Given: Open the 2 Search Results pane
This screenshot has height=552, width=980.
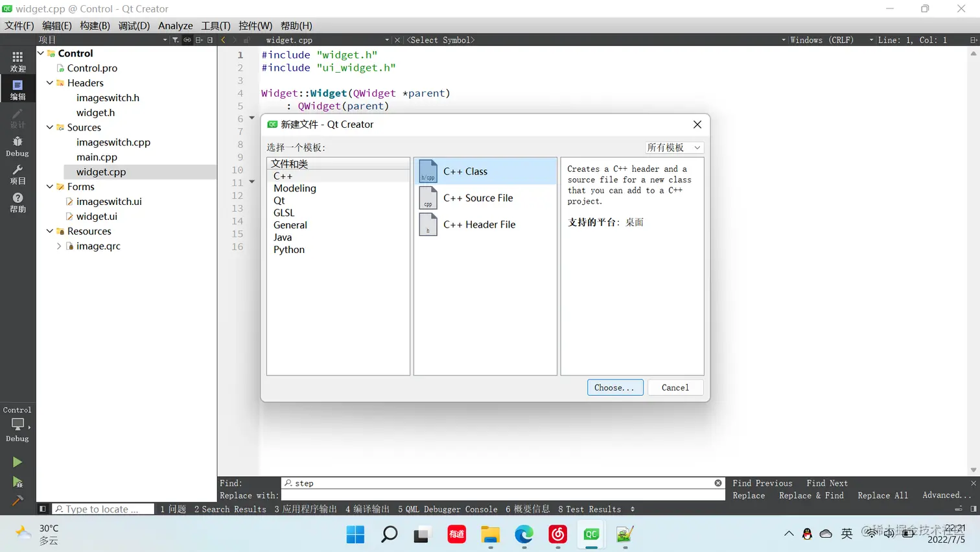Looking at the screenshot, I should click(230, 509).
